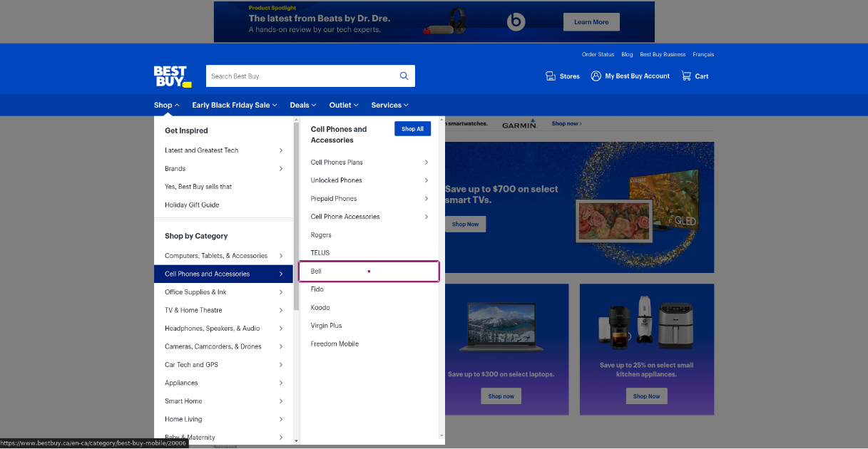Type in the Search Best Buy field

300,76
